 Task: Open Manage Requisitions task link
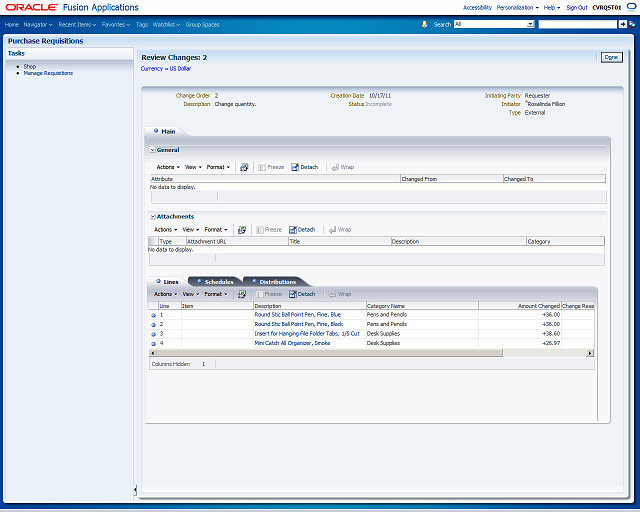pyautogui.click(x=48, y=73)
